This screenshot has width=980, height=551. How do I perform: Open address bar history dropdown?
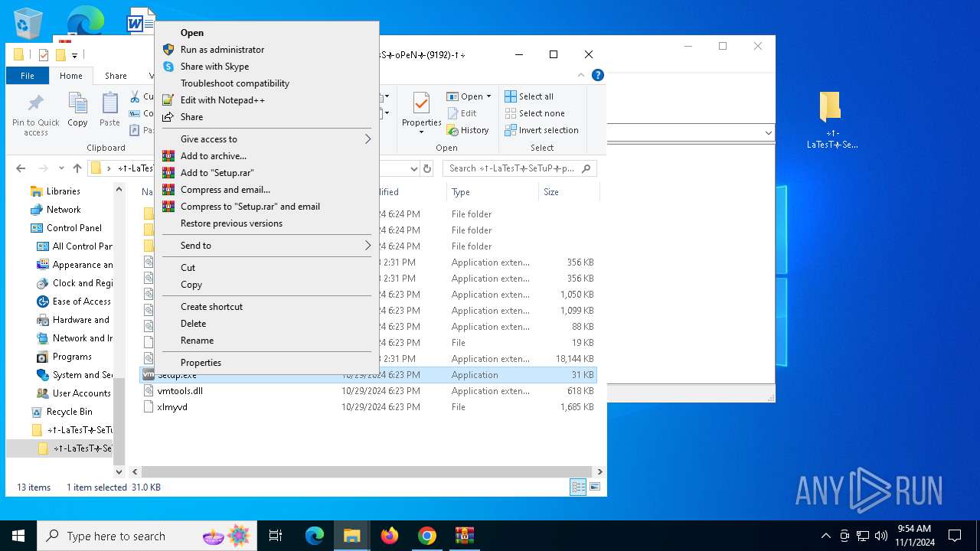click(414, 168)
